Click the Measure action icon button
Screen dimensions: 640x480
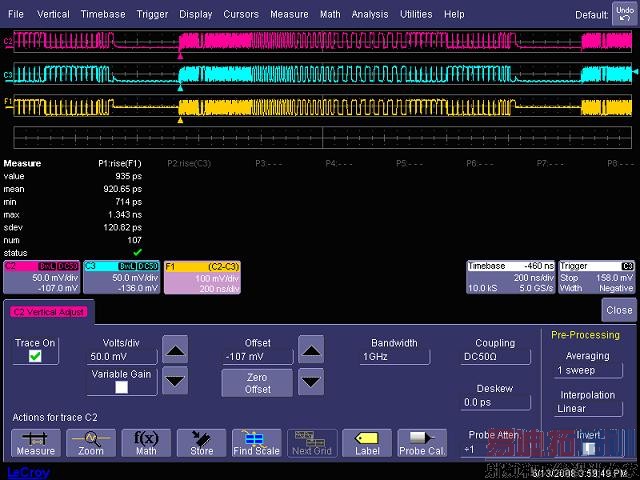tap(35, 443)
